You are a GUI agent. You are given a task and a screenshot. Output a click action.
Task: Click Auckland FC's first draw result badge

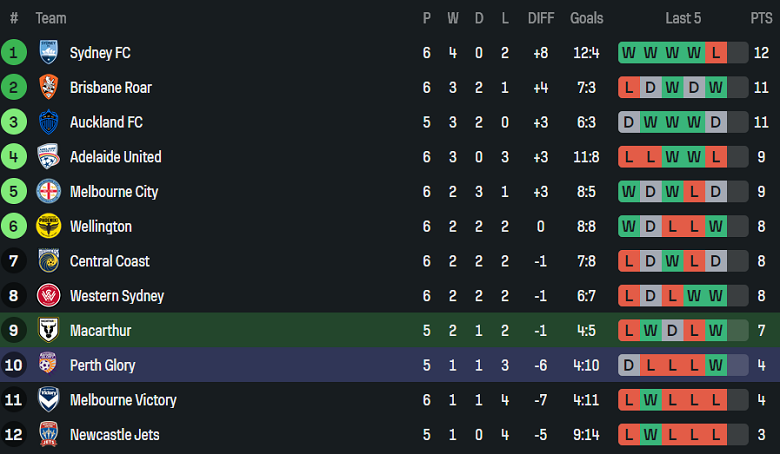[628, 122]
